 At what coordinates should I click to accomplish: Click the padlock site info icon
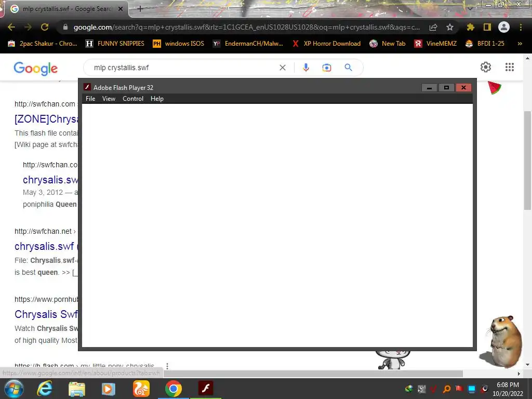tap(65, 27)
